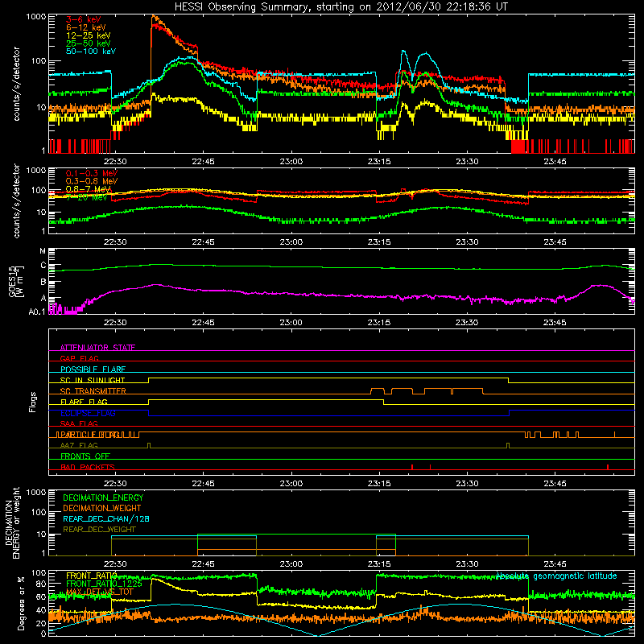Click the Absolute geomagnetic latitude label
Viewport: 644px width, 644px height.
pyautogui.click(x=556, y=576)
